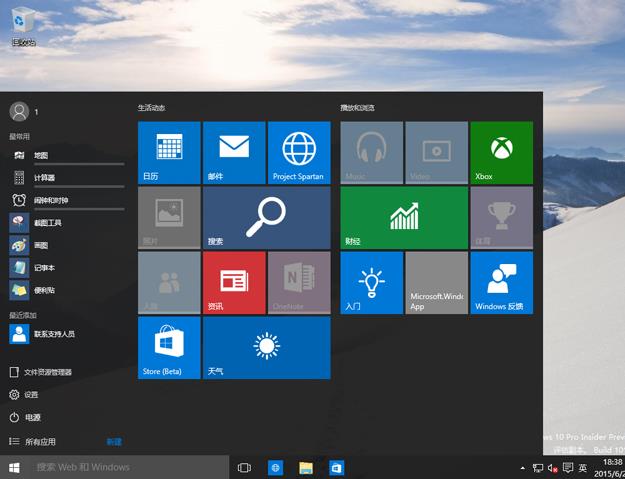Switch input language 英 indicator

click(583, 468)
